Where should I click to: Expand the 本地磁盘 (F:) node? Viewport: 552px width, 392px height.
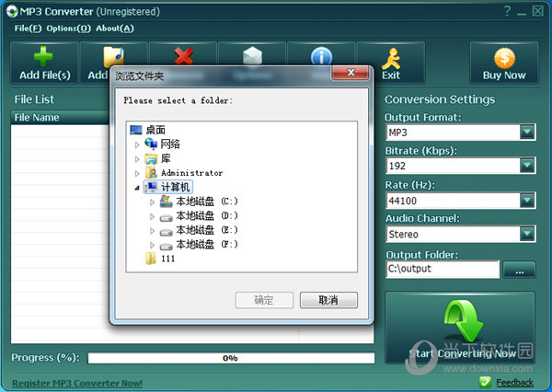point(152,245)
